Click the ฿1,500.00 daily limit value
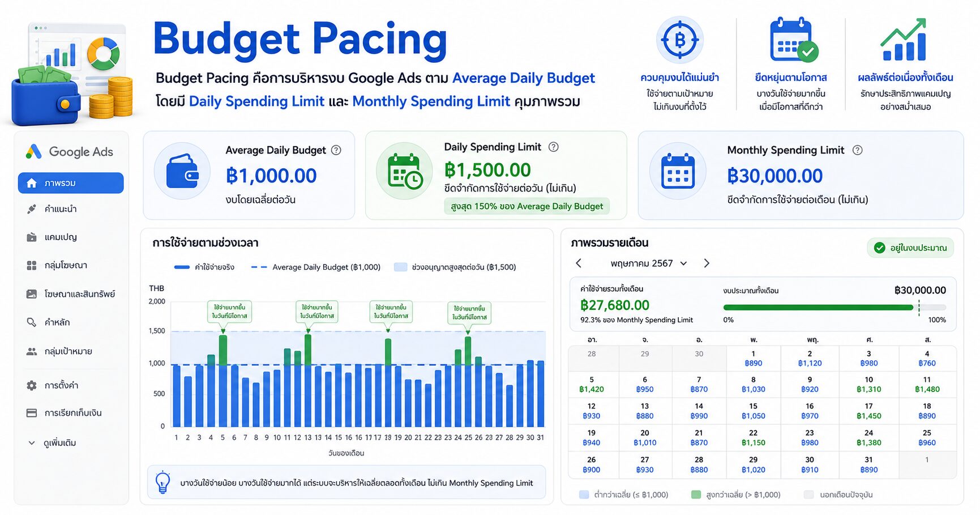 tap(487, 170)
